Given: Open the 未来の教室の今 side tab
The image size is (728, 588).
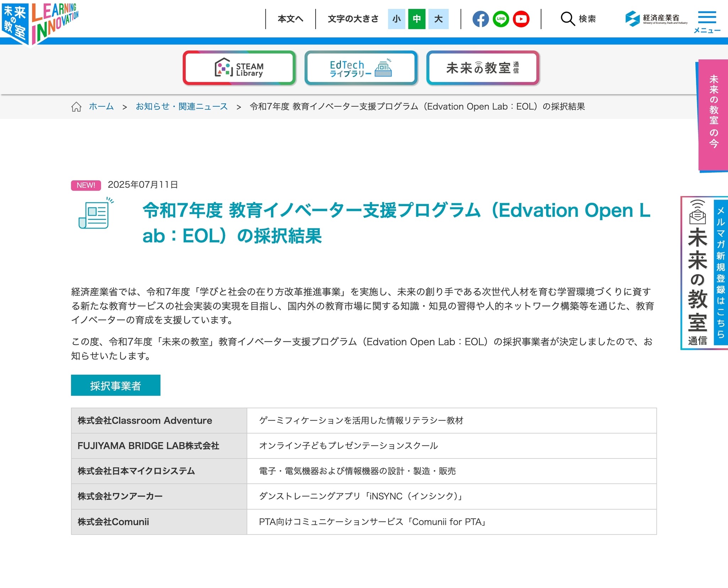Looking at the screenshot, I should (x=712, y=116).
